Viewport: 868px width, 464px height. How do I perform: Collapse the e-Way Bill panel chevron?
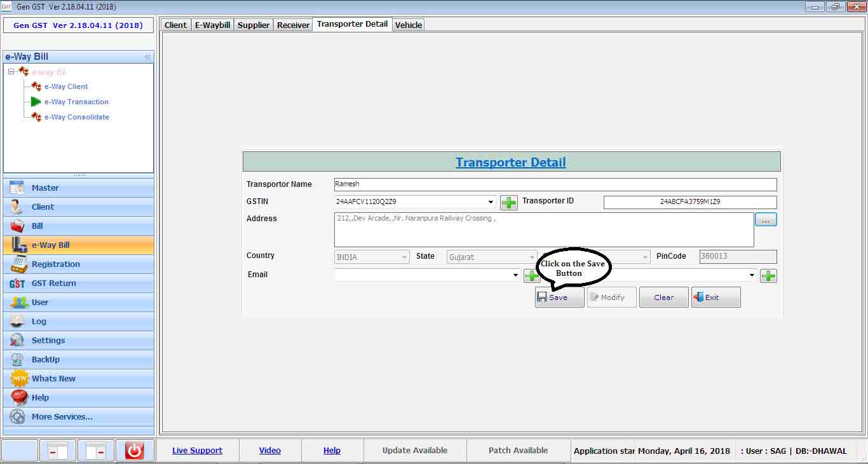(x=147, y=57)
